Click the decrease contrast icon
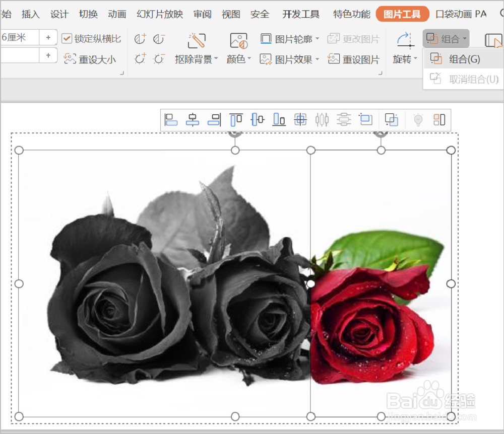Image resolution: width=504 pixels, height=434 pixels. point(159,39)
